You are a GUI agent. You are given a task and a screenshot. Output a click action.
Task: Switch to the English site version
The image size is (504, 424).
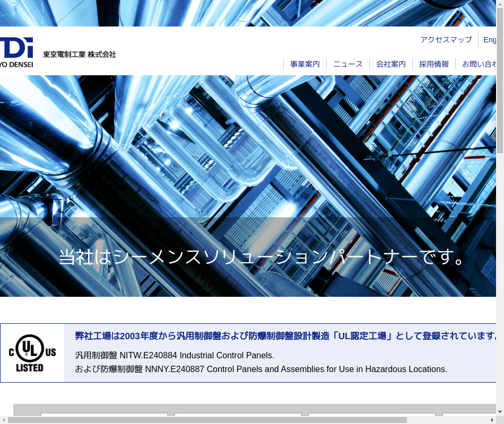pyautogui.click(x=490, y=40)
